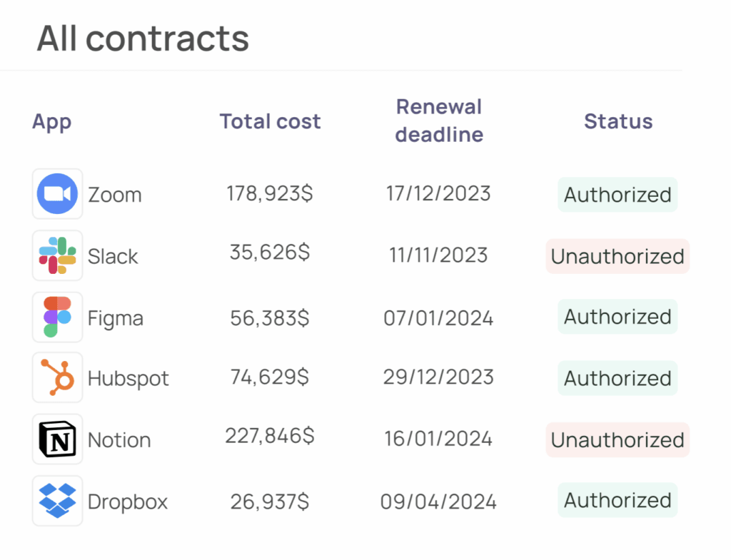Click Dropbox's renewal date 09/04/2024
Screen dimensions: 731x560
click(x=438, y=501)
